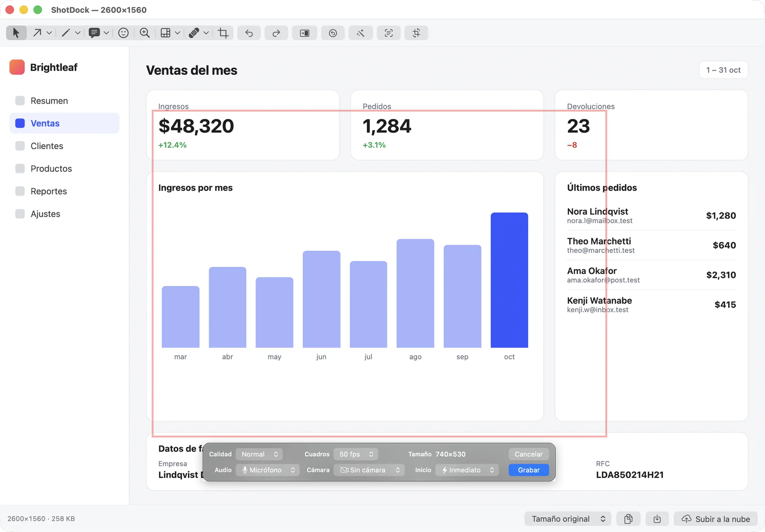Click the copy icon in bottom bar
765x532 pixels.
(x=629, y=519)
